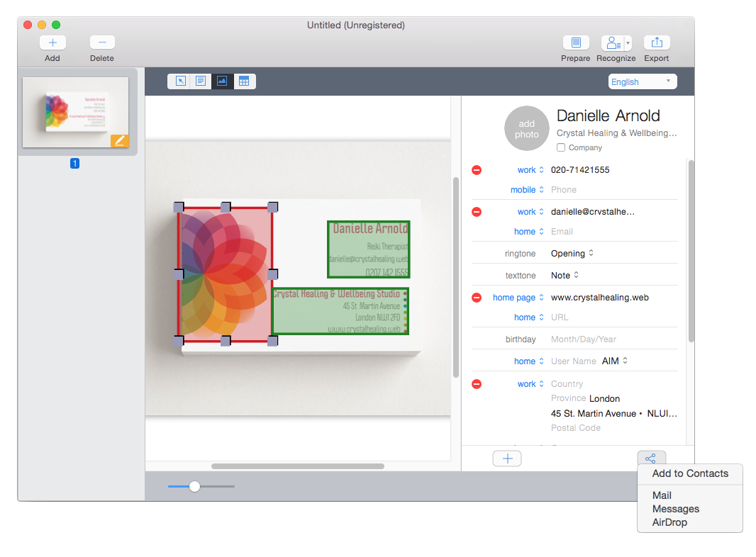Change the work phone label type
756x557 pixels.
click(530, 170)
